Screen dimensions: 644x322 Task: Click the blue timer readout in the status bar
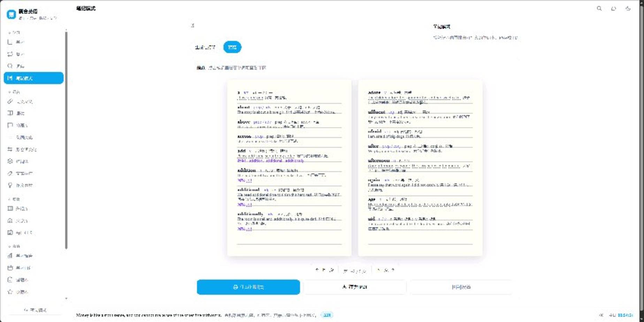[x=625, y=315]
